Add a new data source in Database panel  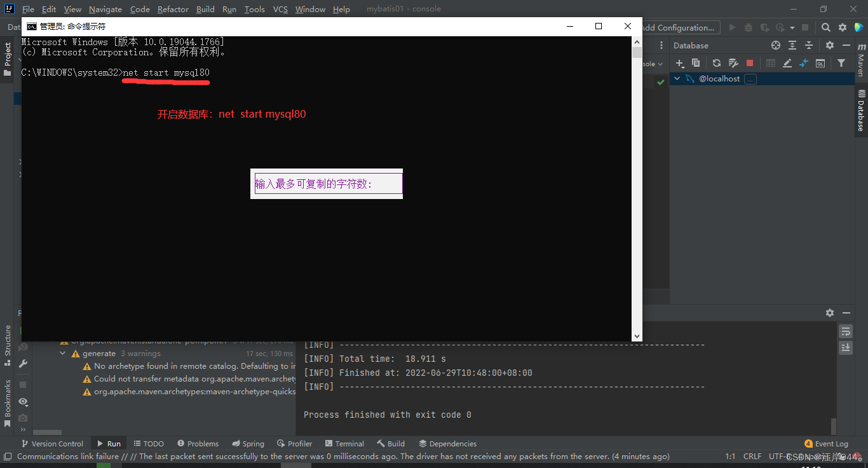[x=679, y=63]
